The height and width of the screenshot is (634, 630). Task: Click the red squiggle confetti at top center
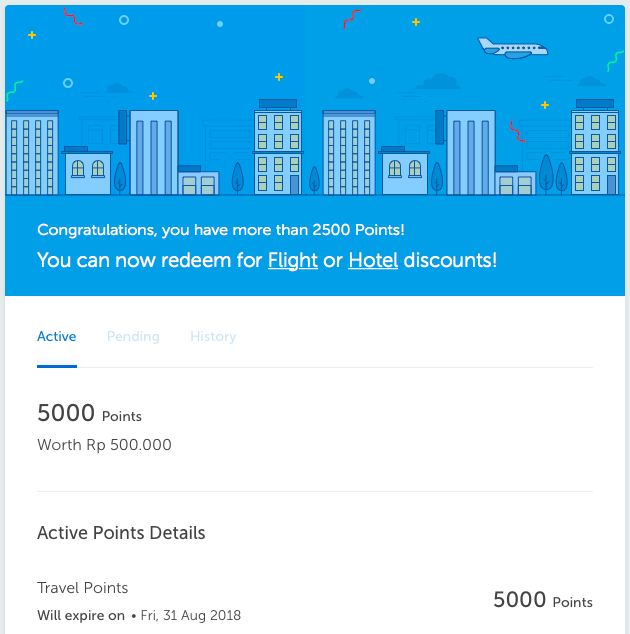(x=351, y=18)
